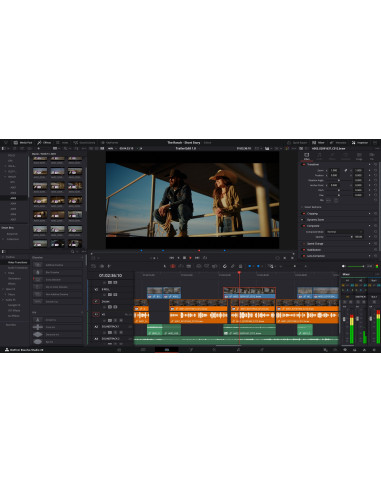Screen dimensions: 381x492
Task: Click the Zoom X/Y link chain icon
Action: coord(346,170)
